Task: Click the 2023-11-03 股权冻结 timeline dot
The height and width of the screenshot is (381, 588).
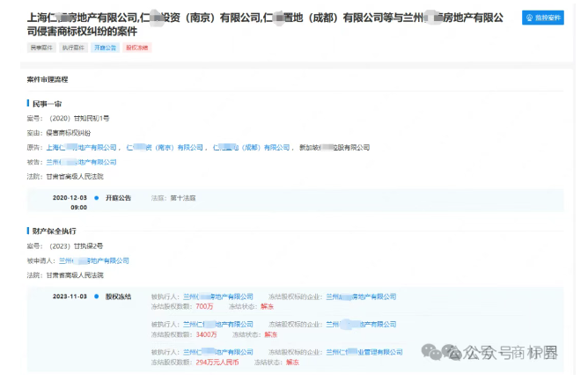Action: click(x=96, y=297)
